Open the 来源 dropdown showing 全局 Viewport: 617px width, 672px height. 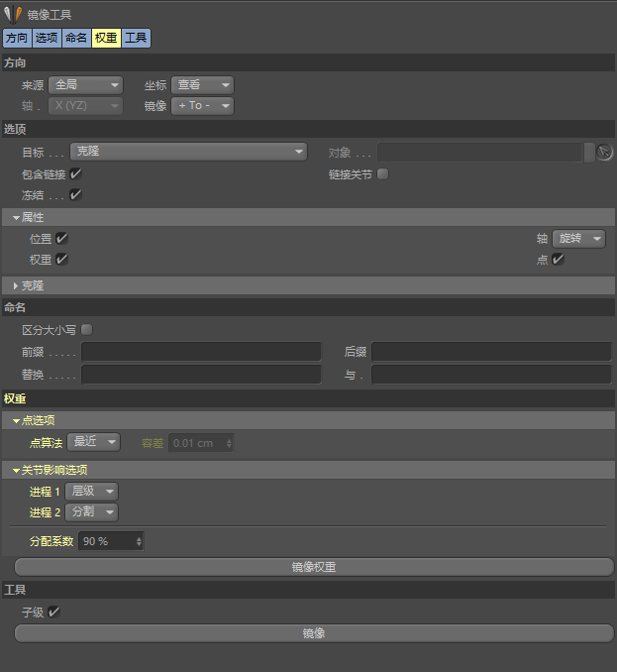coord(85,85)
